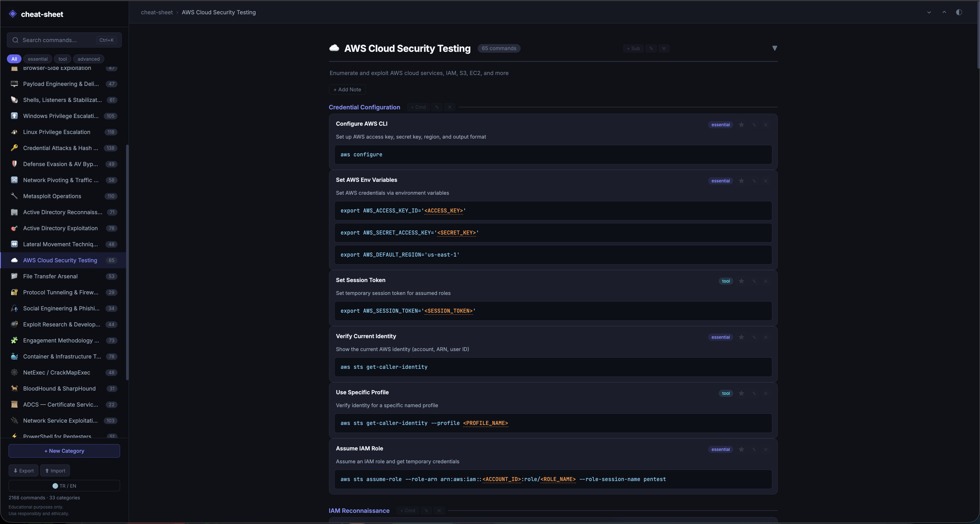
Task: Delete the Configure AWS CLI command card
Action: [x=766, y=125]
